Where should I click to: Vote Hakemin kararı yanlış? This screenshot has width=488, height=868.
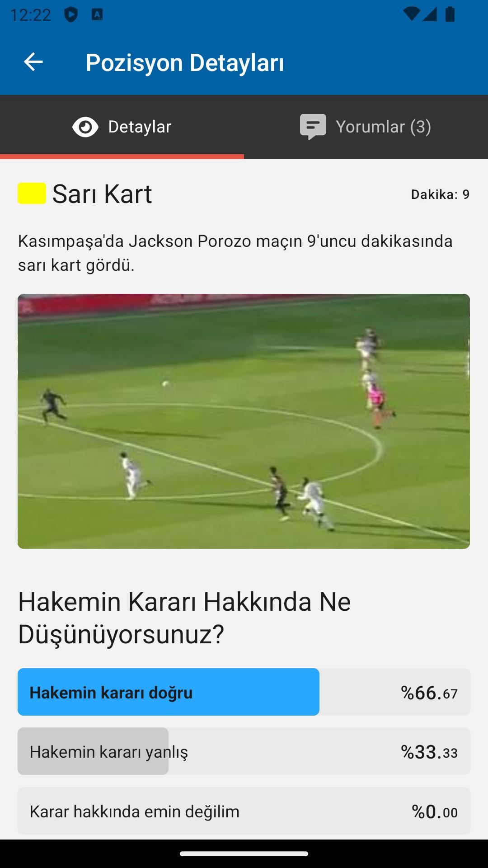tap(244, 751)
